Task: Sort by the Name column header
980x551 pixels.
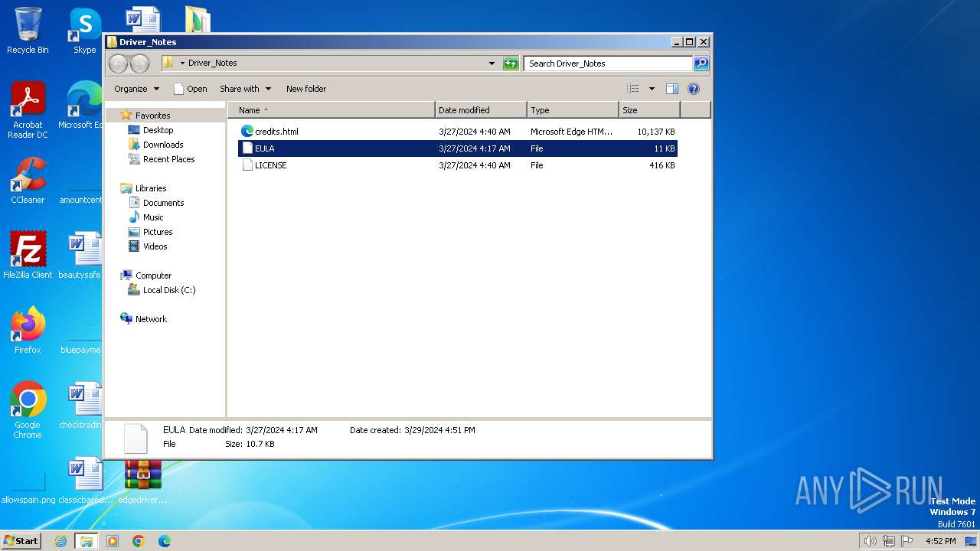Action: 331,110
